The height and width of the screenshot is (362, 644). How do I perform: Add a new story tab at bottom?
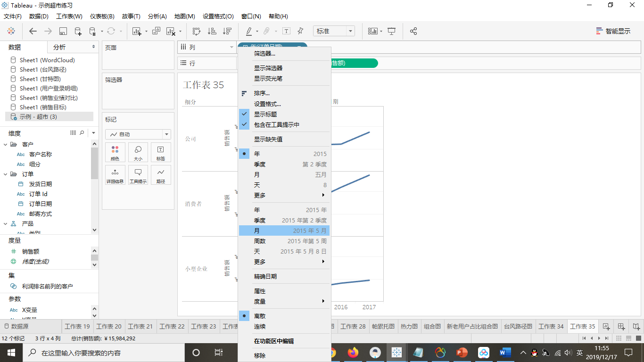[636, 326]
